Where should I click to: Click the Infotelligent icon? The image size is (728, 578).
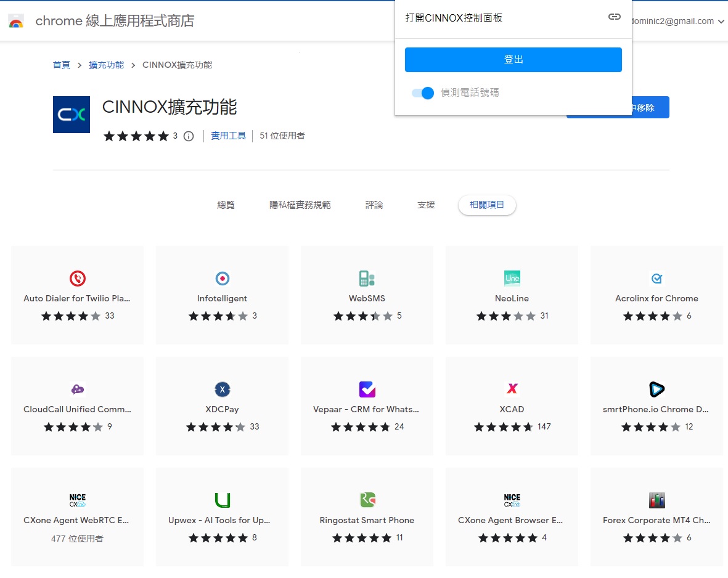[223, 279]
